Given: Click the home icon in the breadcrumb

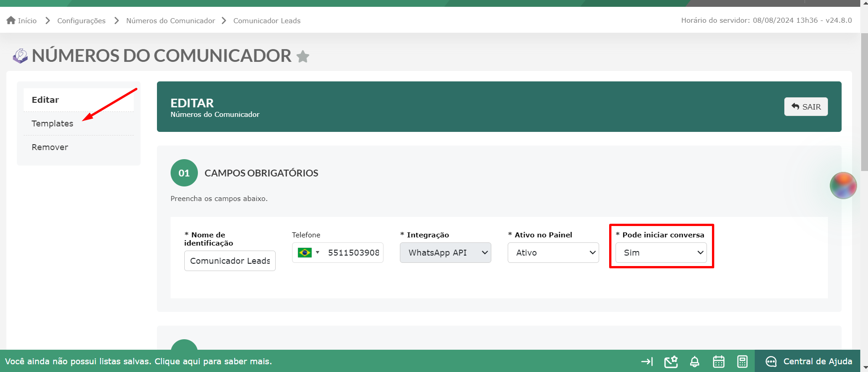Looking at the screenshot, I should tap(11, 20).
